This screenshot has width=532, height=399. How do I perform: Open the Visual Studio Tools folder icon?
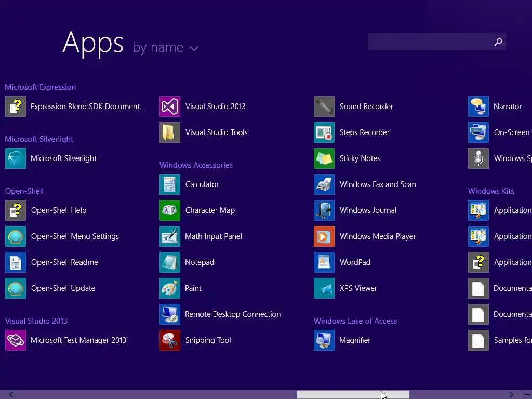(x=170, y=132)
